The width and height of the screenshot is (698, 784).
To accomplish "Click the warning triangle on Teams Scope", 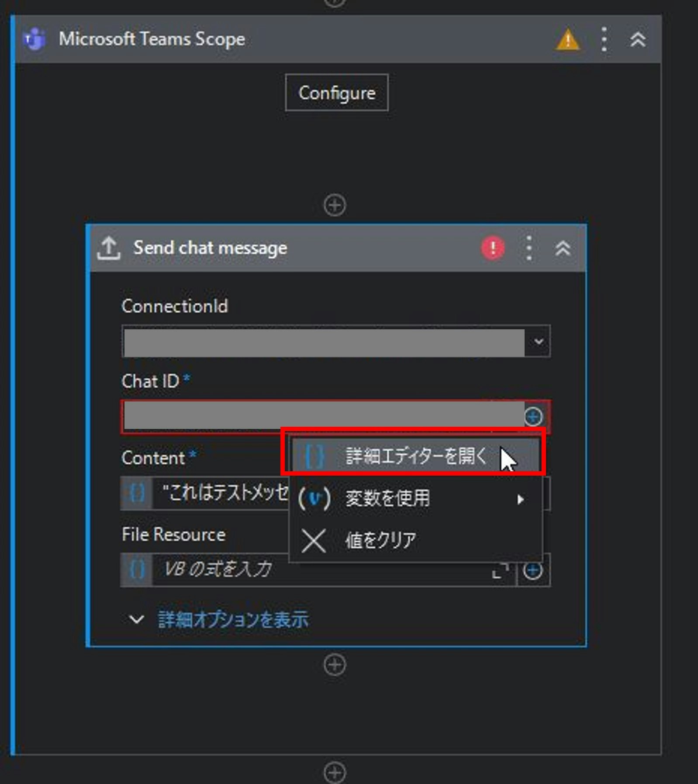I will point(567,40).
